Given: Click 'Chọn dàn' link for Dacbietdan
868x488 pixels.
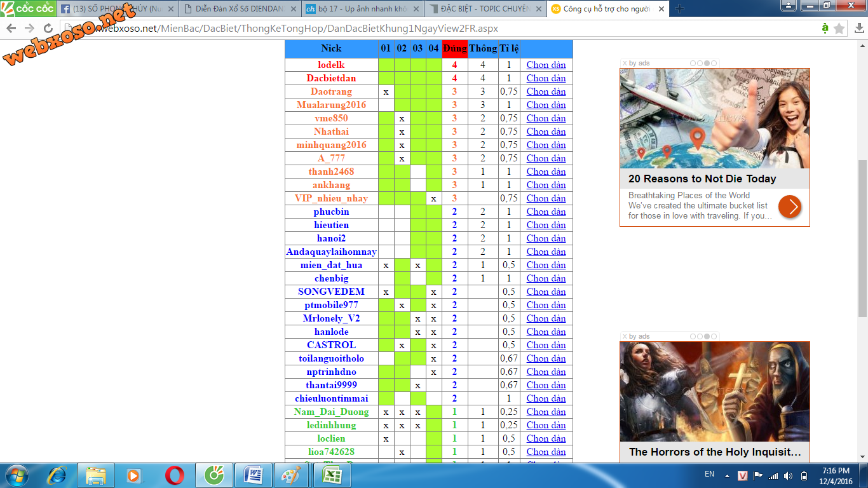Looking at the screenshot, I should click(546, 78).
